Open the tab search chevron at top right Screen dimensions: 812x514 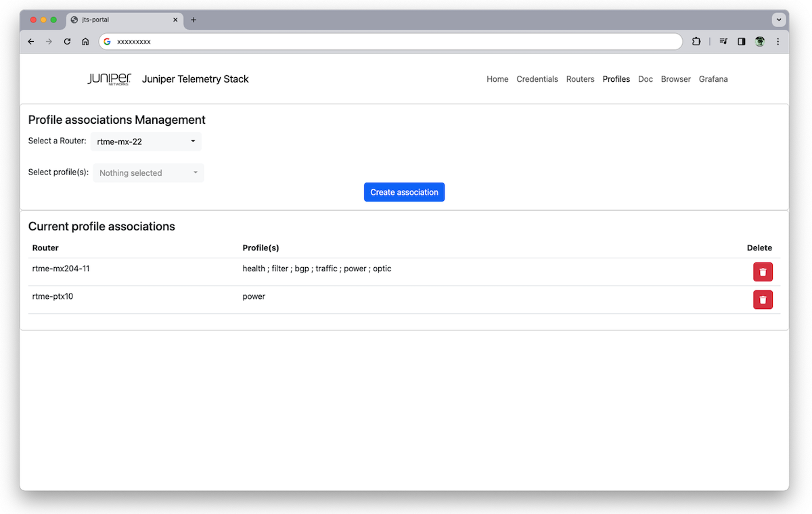point(779,20)
